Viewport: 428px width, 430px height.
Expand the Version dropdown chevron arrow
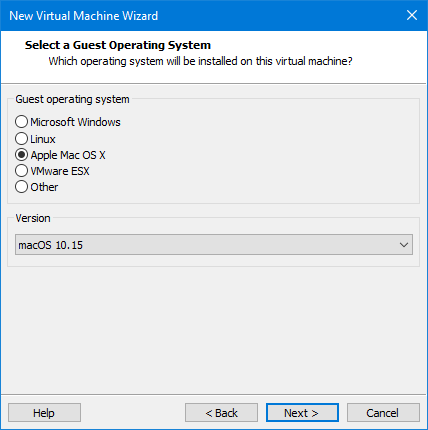pos(404,245)
